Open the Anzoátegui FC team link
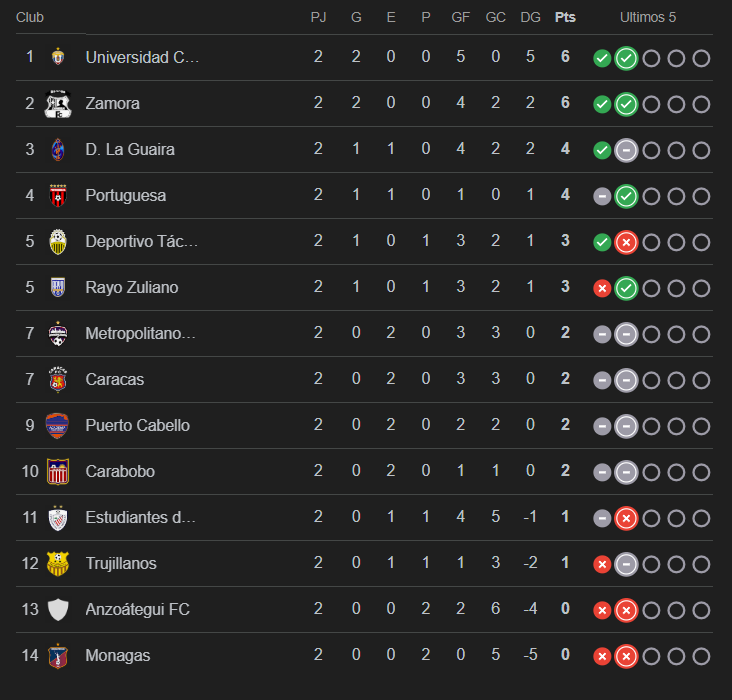The width and height of the screenshot is (732, 700). 137,609
